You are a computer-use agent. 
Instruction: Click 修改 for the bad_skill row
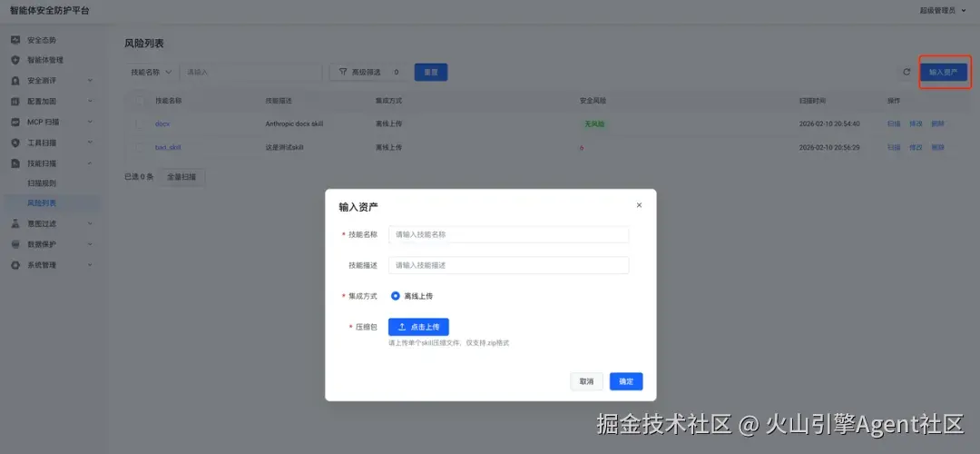pyautogui.click(x=916, y=148)
